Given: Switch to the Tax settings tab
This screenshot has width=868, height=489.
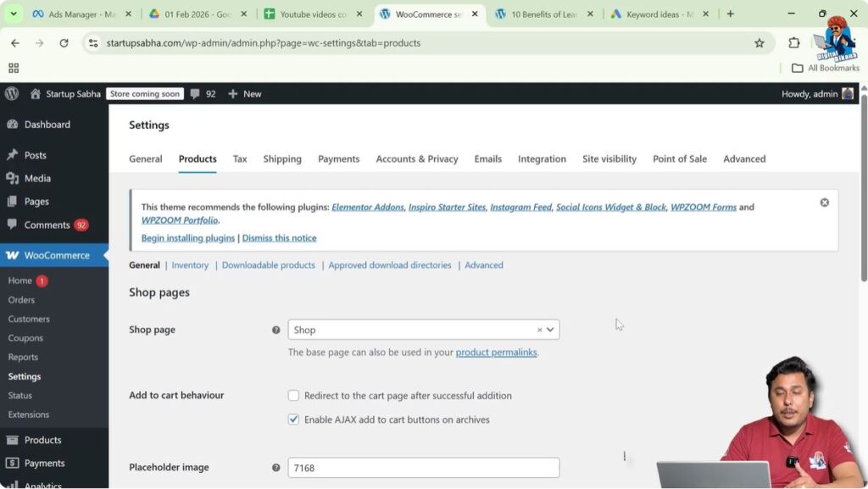Looking at the screenshot, I should tap(240, 158).
